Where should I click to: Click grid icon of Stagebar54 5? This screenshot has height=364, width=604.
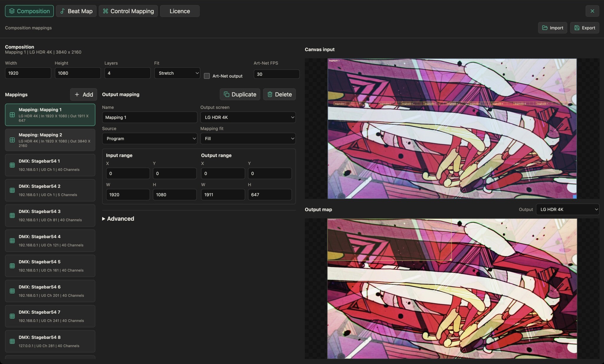click(12, 266)
